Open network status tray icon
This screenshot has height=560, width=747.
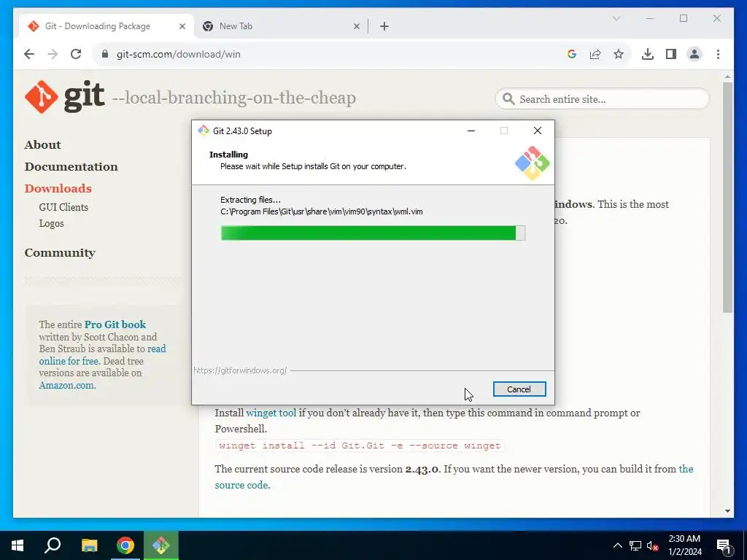[x=635, y=545]
